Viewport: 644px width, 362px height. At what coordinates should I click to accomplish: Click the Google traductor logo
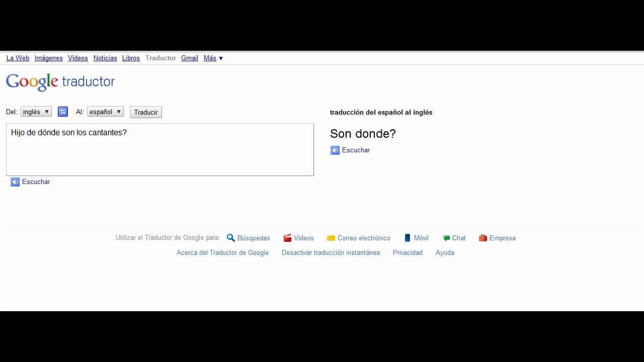(60, 82)
